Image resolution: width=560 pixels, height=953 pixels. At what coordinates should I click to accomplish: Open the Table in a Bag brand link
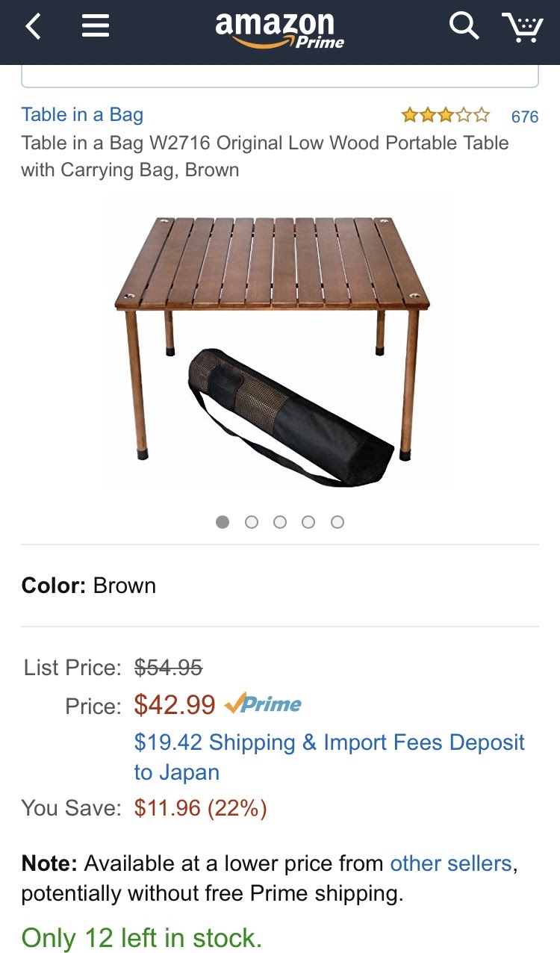[x=82, y=114]
